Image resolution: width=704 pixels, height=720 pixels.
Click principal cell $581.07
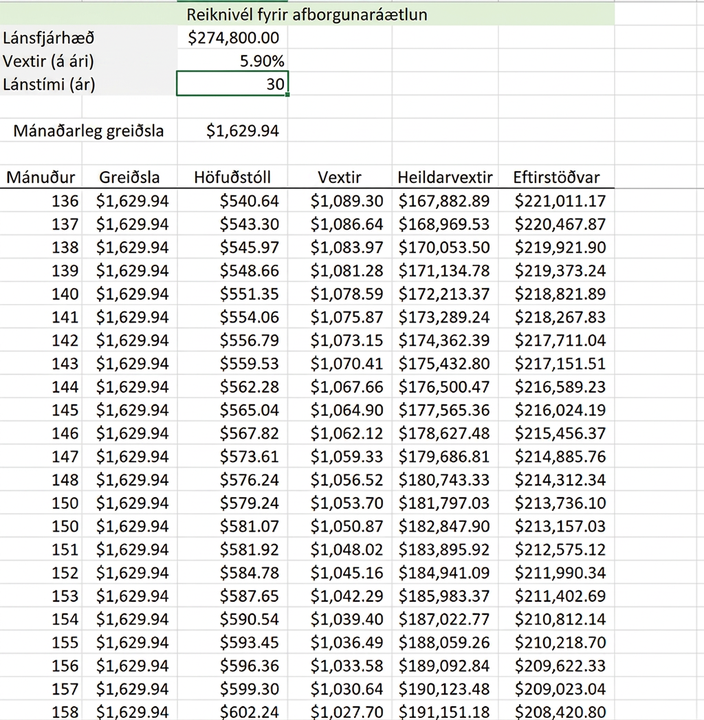(233, 526)
